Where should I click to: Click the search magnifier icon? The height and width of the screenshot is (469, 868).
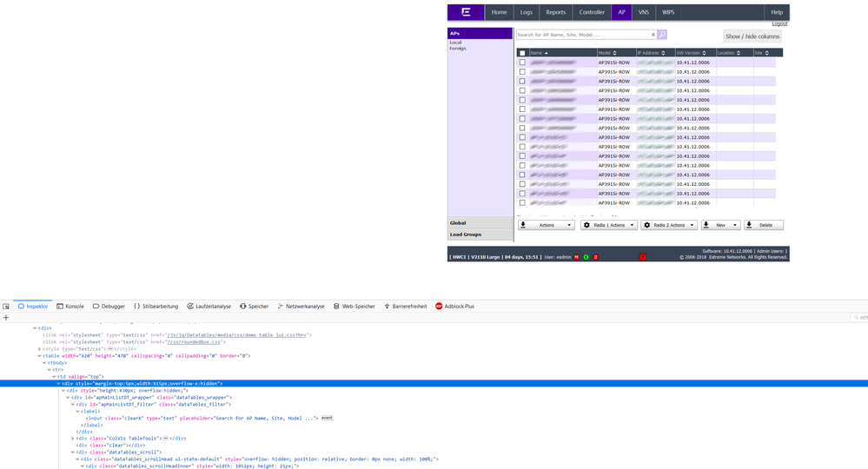[x=662, y=35]
